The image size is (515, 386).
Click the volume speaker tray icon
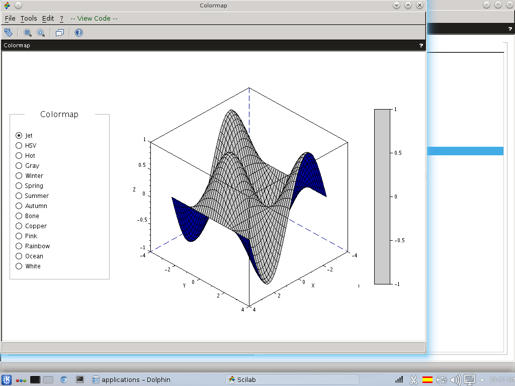coord(455,380)
